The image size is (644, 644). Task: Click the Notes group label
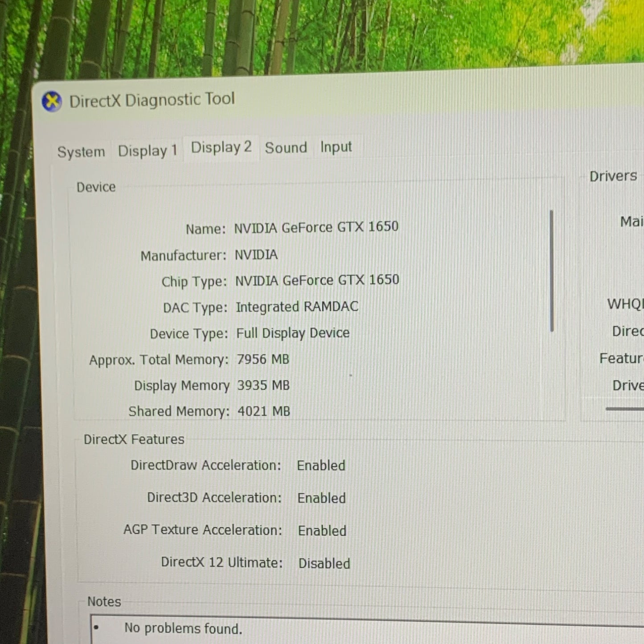pos(104,602)
